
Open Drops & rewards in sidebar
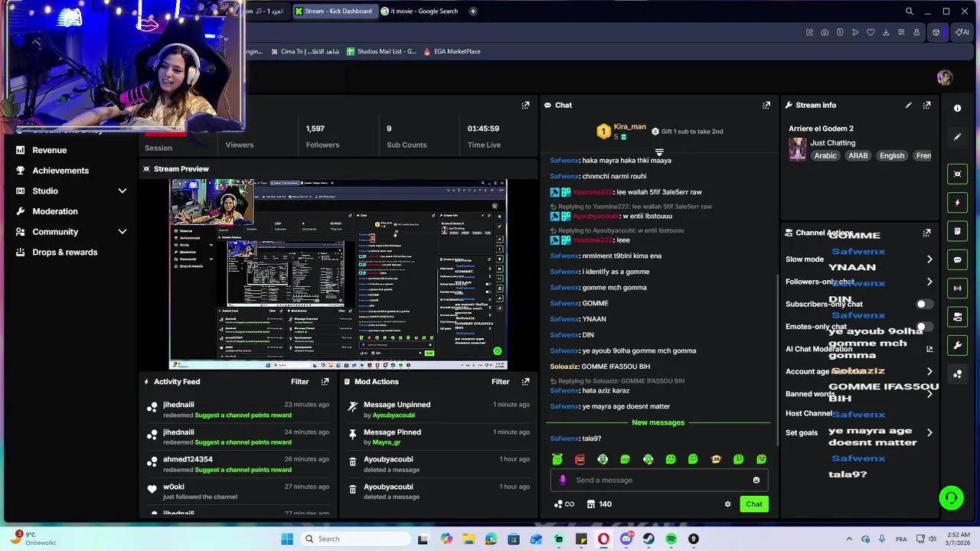point(65,252)
